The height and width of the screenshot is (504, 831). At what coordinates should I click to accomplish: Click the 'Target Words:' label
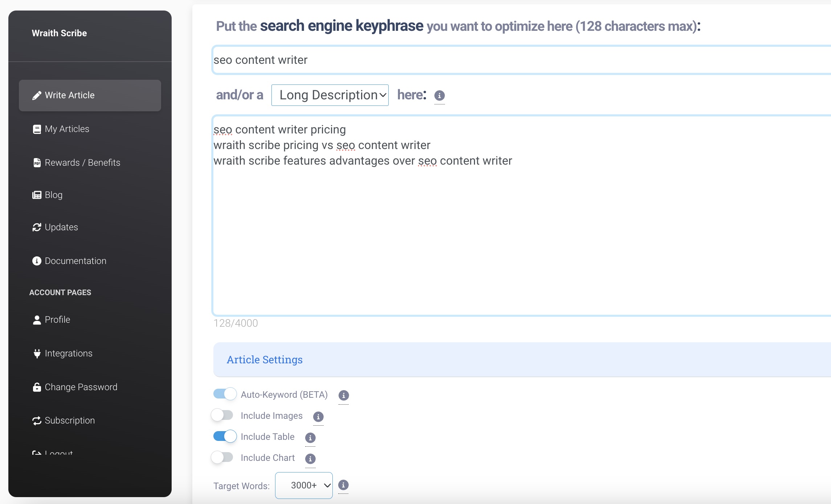[x=242, y=486]
